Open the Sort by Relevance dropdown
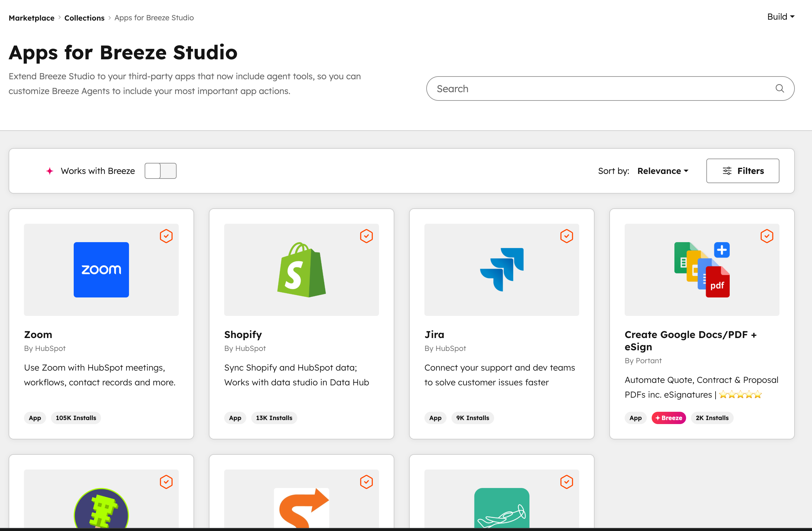 tap(663, 171)
